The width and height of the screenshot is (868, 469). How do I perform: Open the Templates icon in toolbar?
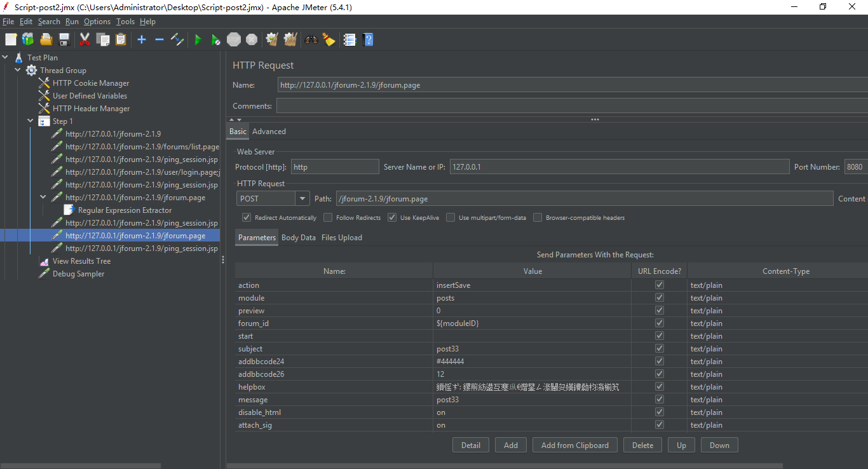(x=28, y=39)
